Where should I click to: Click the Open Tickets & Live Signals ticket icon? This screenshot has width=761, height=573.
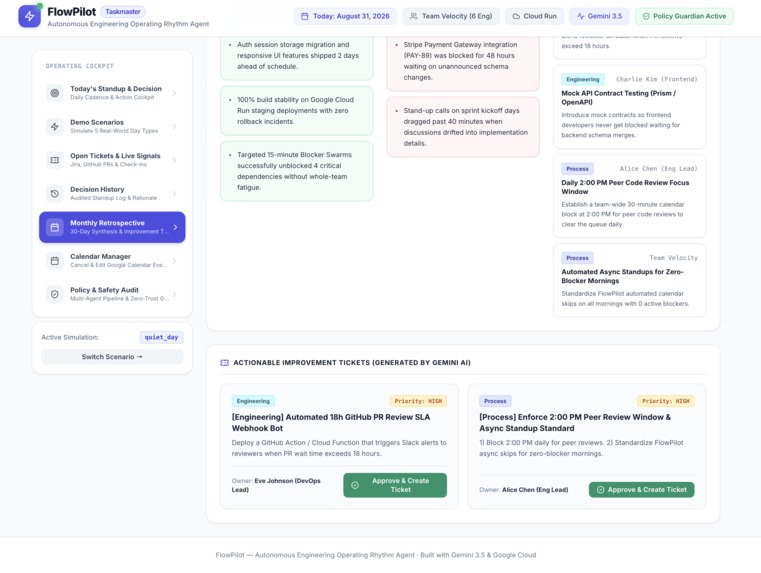tap(55, 160)
